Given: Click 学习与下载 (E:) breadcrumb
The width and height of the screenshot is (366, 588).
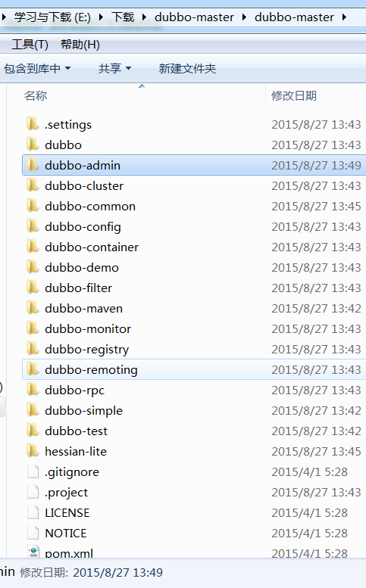Looking at the screenshot, I should [52, 17].
